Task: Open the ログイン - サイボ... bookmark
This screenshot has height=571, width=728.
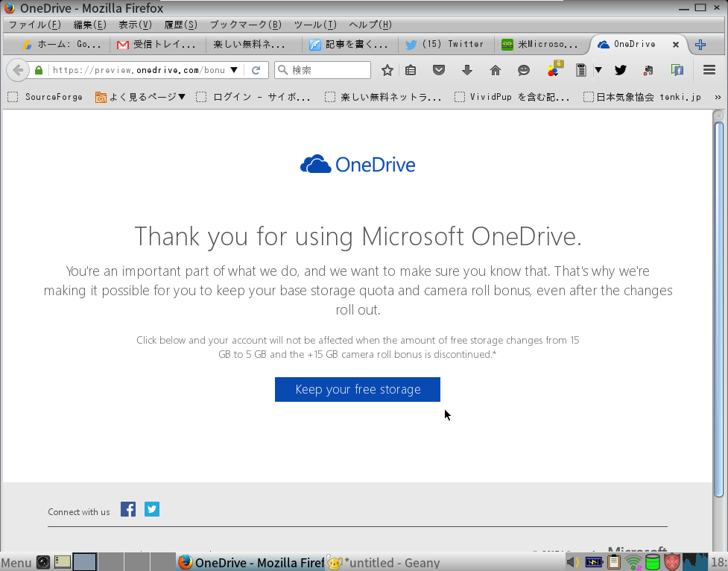Action: click(x=253, y=97)
